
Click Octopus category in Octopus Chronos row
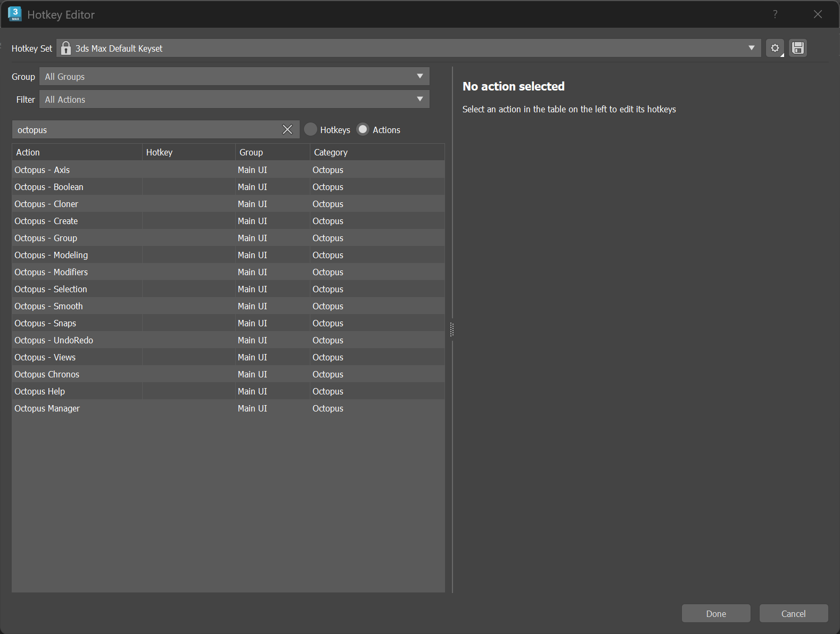point(328,374)
